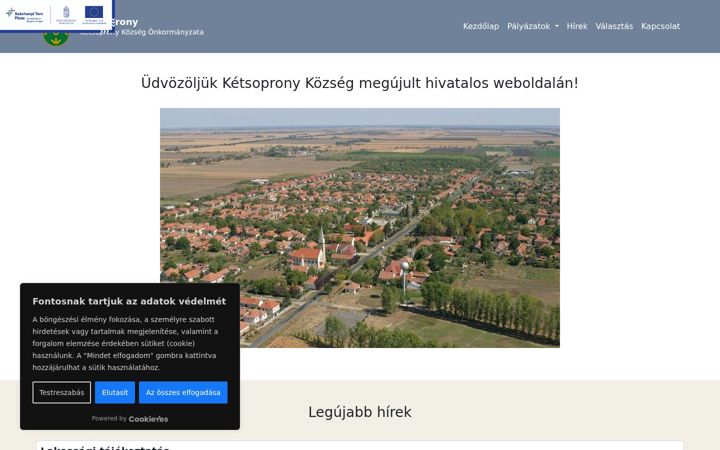Open the Kezdőlap menu item
This screenshot has width=720, height=450.
(481, 26)
